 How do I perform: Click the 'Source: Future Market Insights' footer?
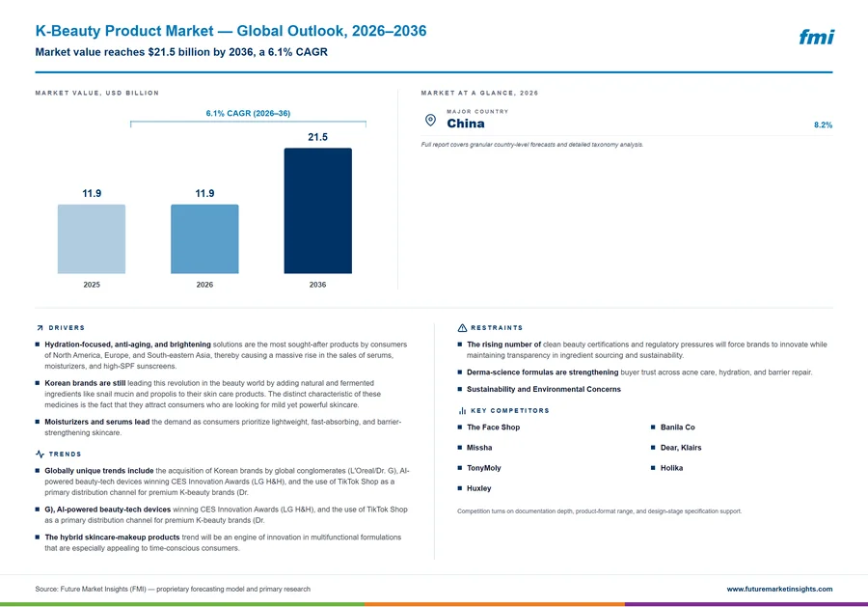[x=173, y=590]
